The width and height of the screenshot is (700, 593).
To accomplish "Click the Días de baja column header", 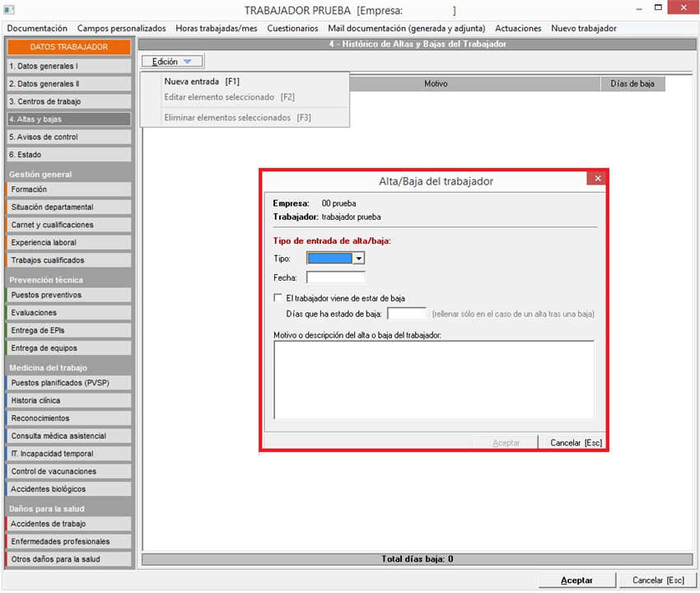I will point(632,83).
